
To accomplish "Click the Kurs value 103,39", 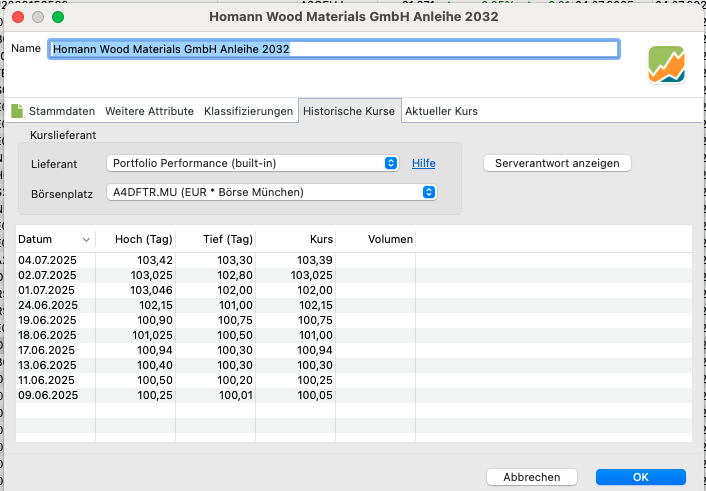I will (315, 260).
